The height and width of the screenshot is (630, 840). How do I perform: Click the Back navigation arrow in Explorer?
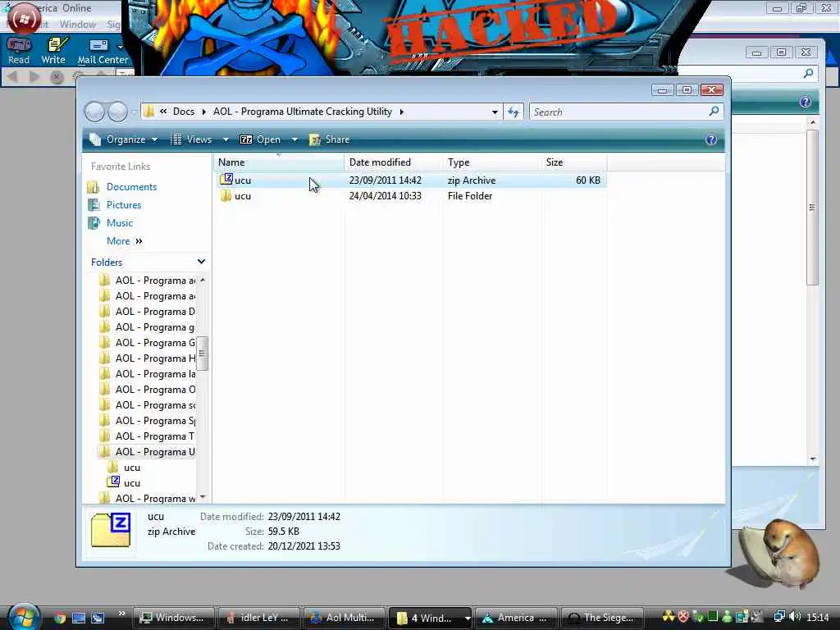coord(94,112)
